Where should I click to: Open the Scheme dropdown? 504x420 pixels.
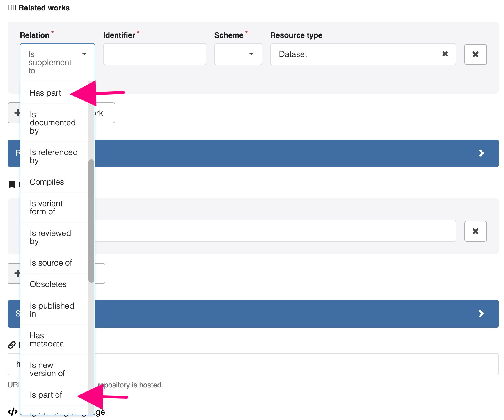click(238, 54)
